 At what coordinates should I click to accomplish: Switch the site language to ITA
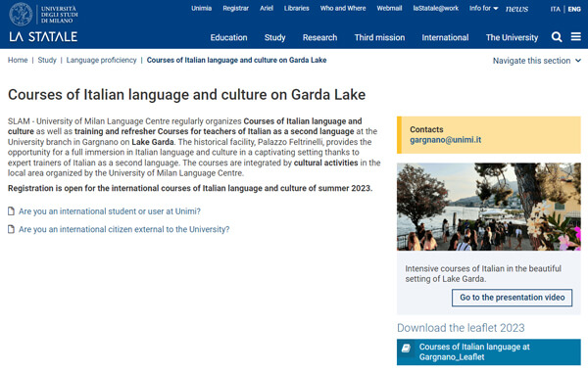coord(556,9)
